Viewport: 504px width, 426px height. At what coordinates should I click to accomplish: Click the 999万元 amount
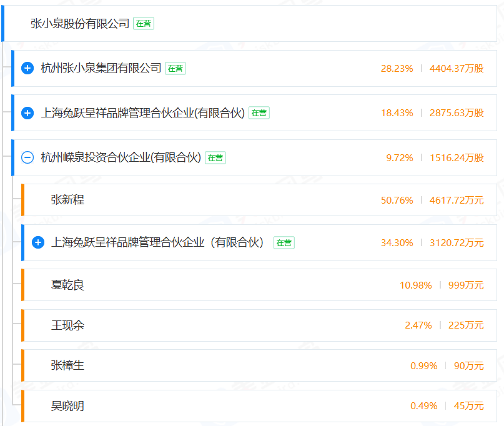click(466, 285)
